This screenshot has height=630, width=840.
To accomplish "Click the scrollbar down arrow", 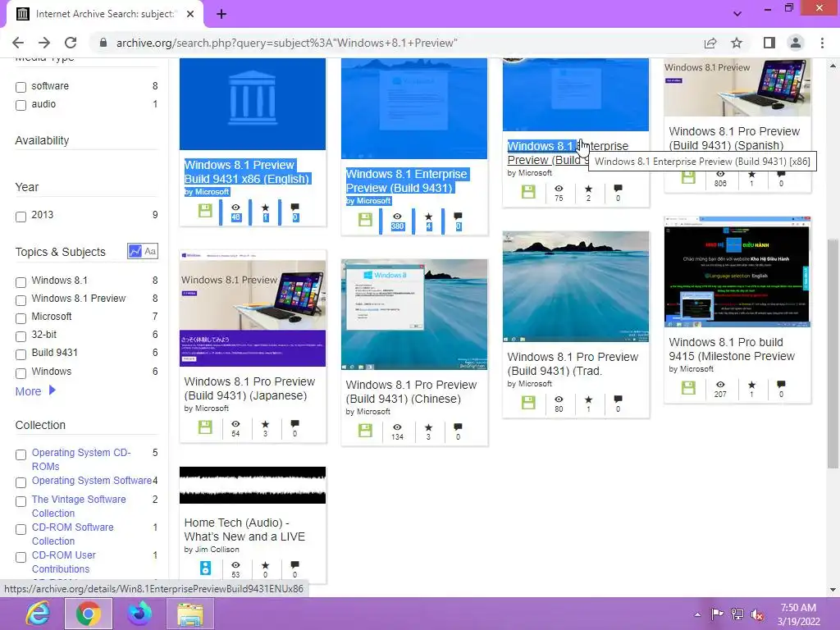I will point(833,589).
